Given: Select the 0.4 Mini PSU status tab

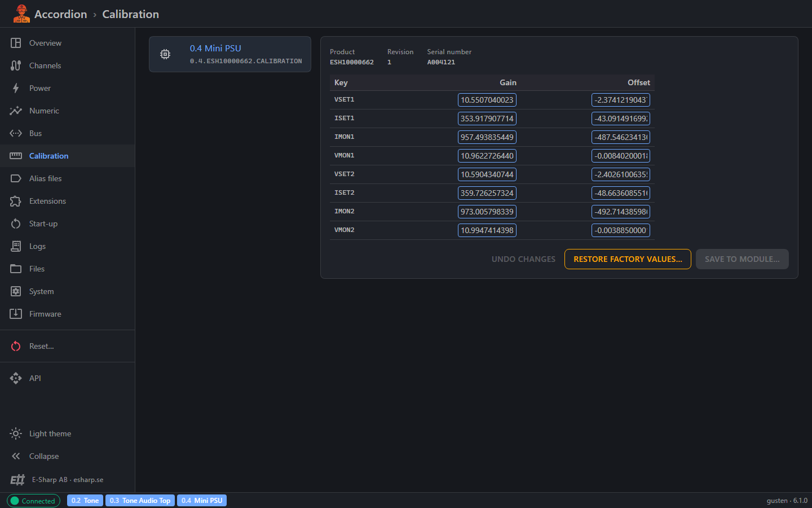Looking at the screenshot, I should [202, 501].
